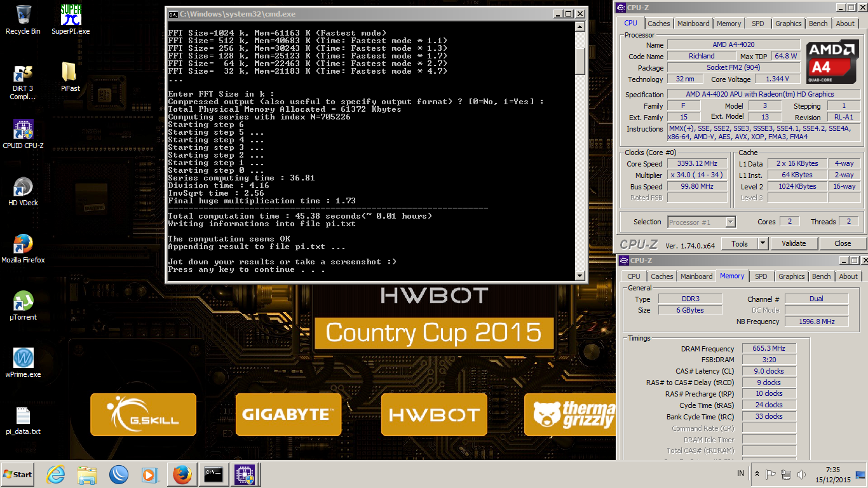The width and height of the screenshot is (868, 488).
Task: Select the µTorrent desktop shortcut
Action: (23, 305)
